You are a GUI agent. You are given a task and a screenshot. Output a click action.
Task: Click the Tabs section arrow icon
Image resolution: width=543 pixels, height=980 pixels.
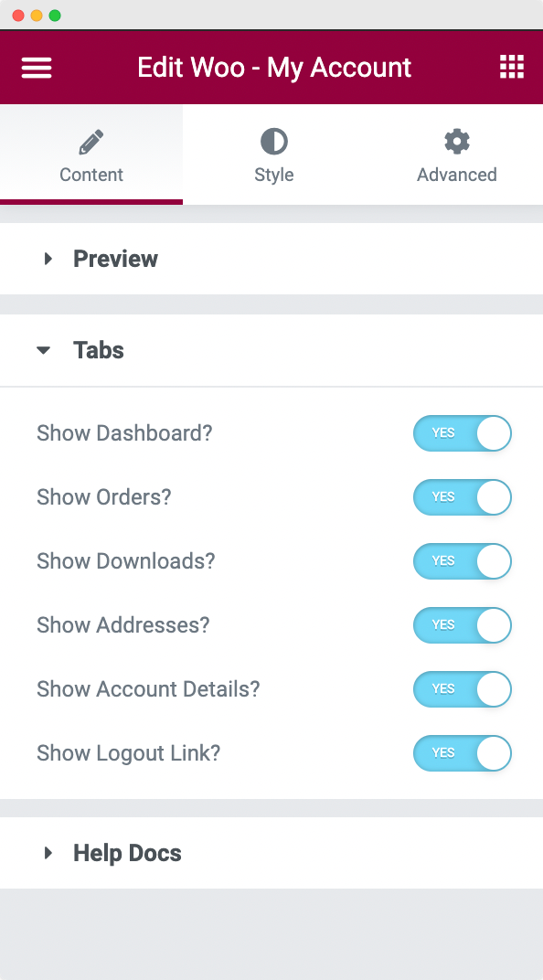44,350
